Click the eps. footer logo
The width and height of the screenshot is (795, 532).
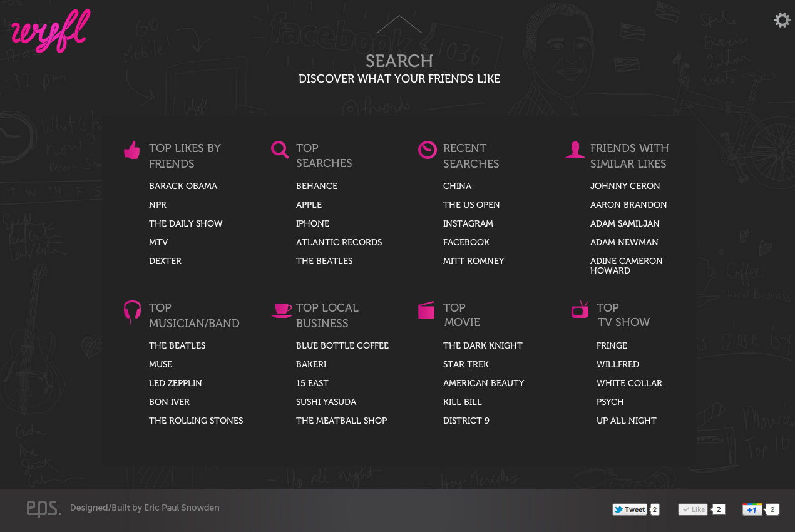44,509
